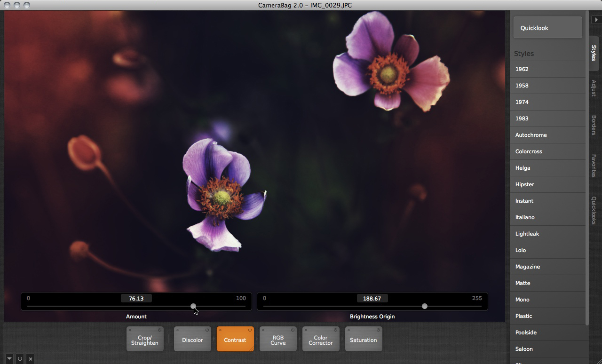602x364 pixels.
Task: Apply the Colorcross style
Action: point(547,151)
